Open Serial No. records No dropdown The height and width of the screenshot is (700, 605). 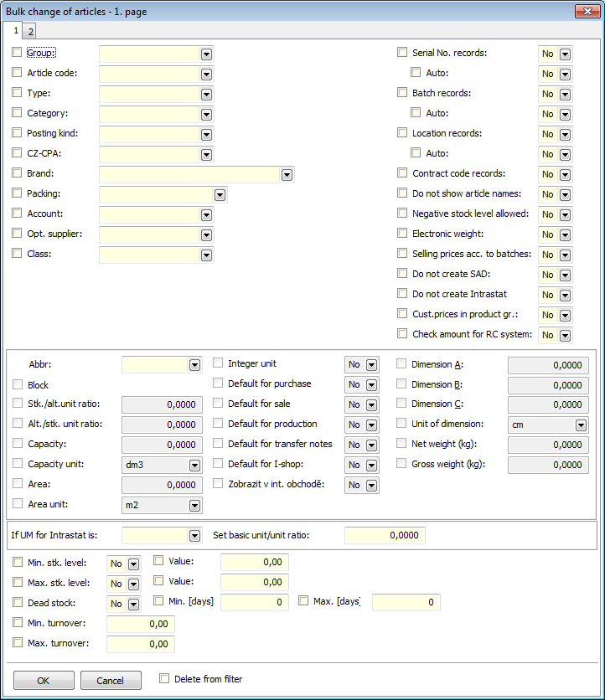565,54
